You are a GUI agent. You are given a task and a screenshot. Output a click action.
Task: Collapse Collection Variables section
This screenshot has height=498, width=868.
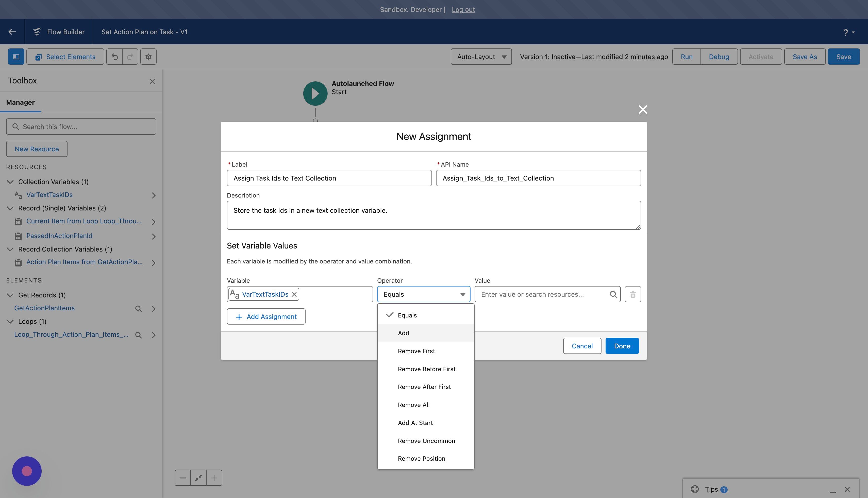click(x=10, y=182)
